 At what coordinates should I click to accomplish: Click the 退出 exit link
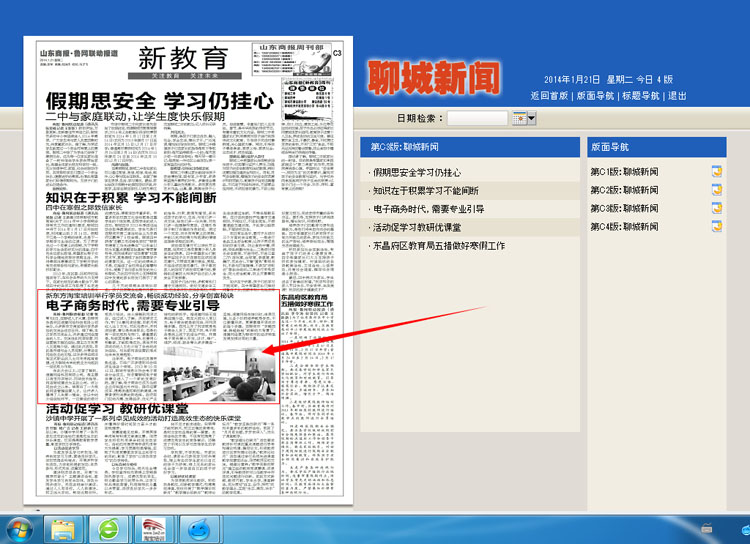coord(677,96)
